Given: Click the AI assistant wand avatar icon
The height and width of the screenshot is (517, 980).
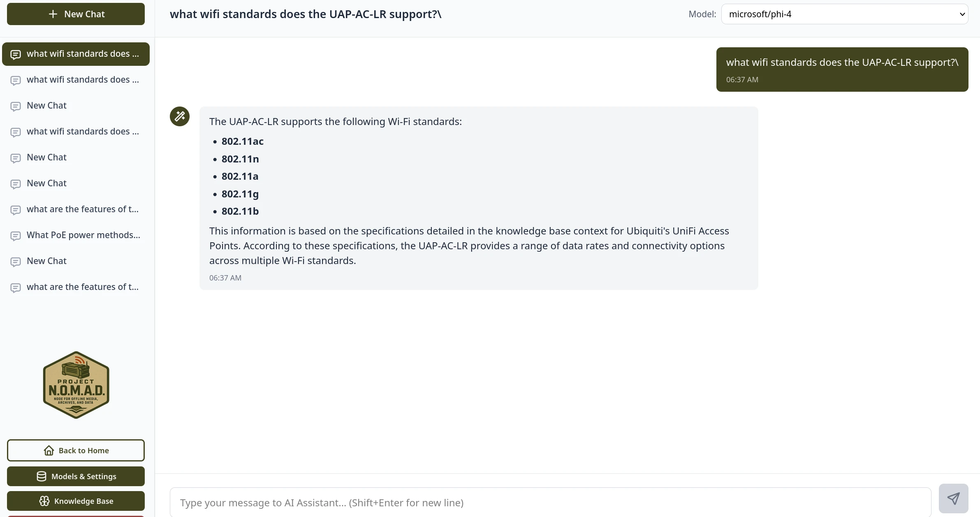Looking at the screenshot, I should pos(180,116).
